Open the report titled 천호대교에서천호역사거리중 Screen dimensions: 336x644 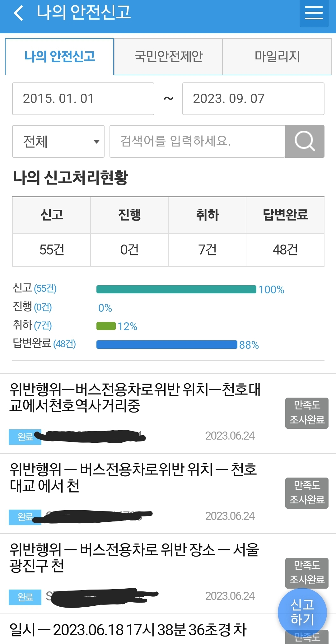point(135,398)
